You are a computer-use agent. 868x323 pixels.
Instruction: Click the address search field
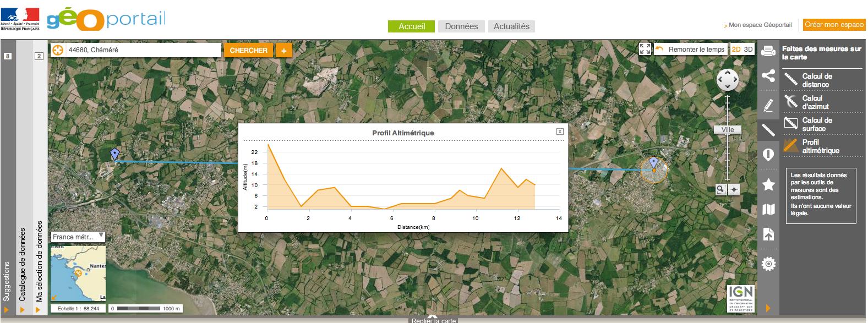[x=143, y=50]
